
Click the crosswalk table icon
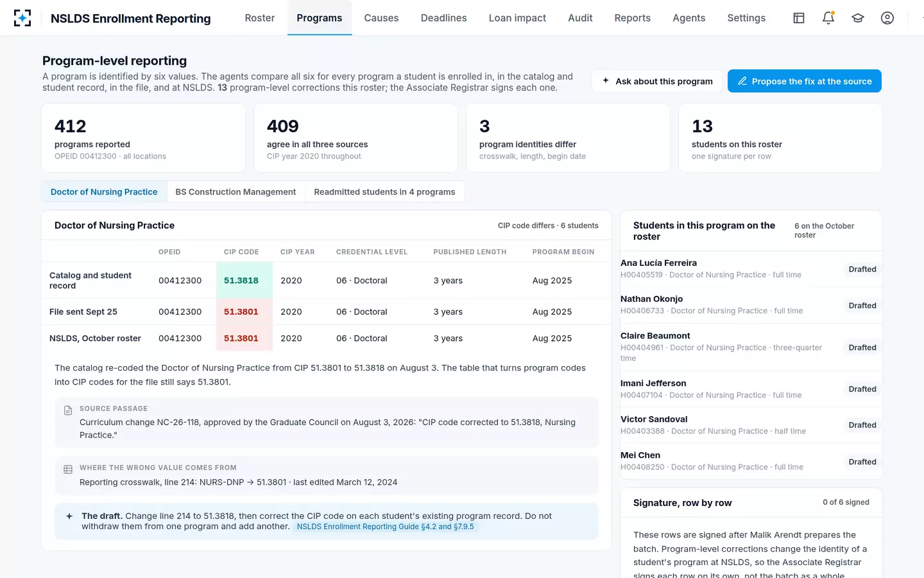(68, 469)
